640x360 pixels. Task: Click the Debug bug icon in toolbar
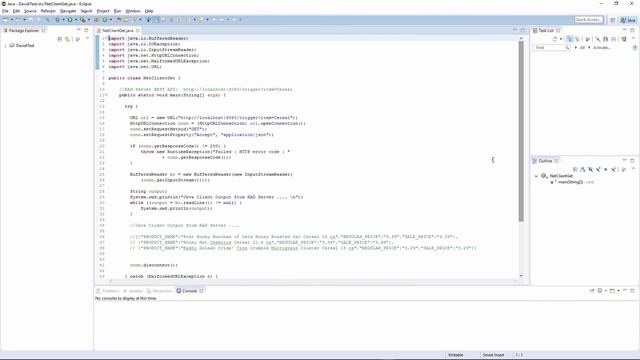[x=58, y=20]
